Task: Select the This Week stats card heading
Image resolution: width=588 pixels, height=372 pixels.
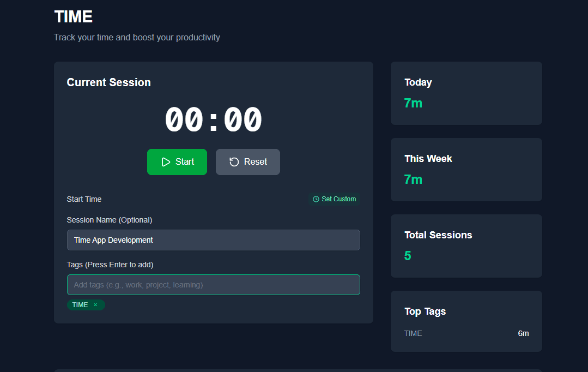Action: tap(428, 159)
